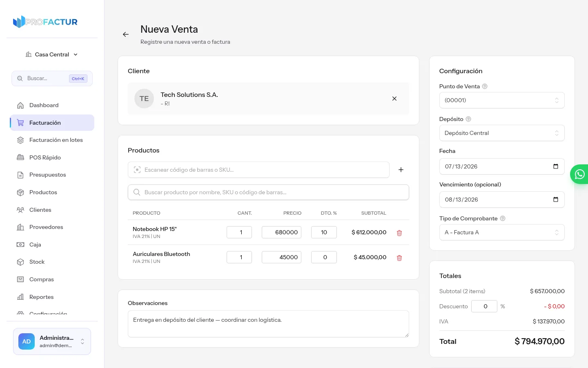Open the Depósito Central dropdown

(x=502, y=133)
